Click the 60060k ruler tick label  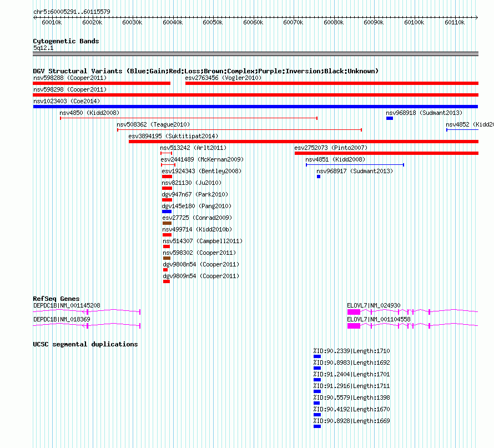tap(253, 22)
